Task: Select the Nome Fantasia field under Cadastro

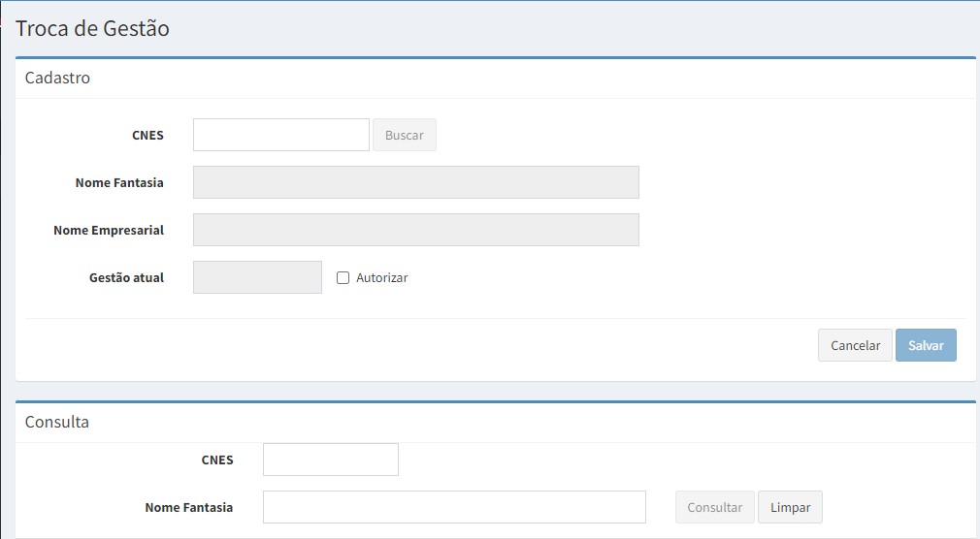Action: coord(415,182)
